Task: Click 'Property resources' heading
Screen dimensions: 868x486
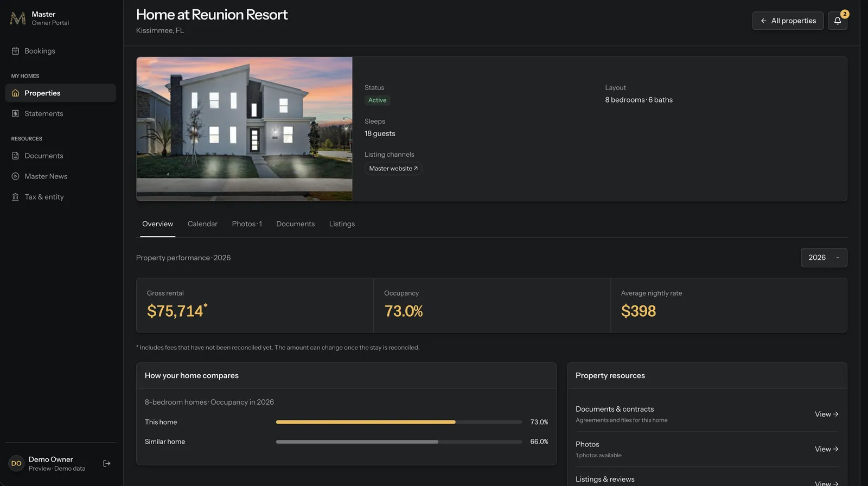Action: click(610, 375)
